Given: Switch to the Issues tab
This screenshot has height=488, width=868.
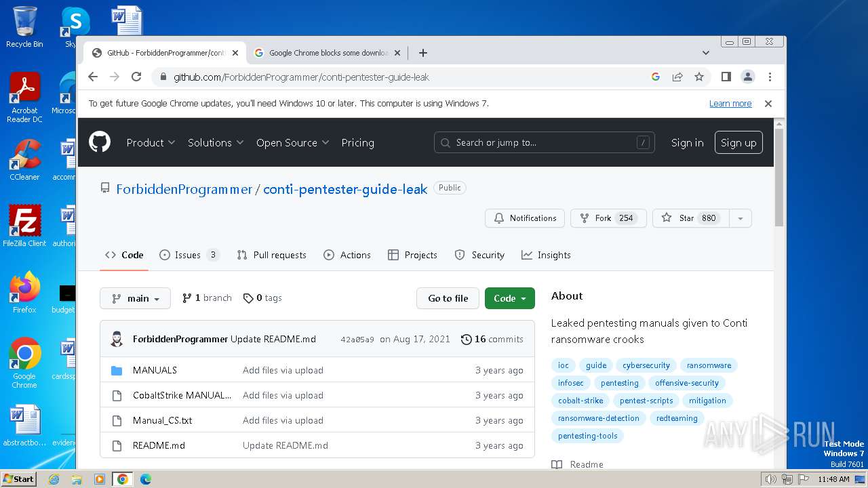Looking at the screenshot, I should (x=189, y=255).
